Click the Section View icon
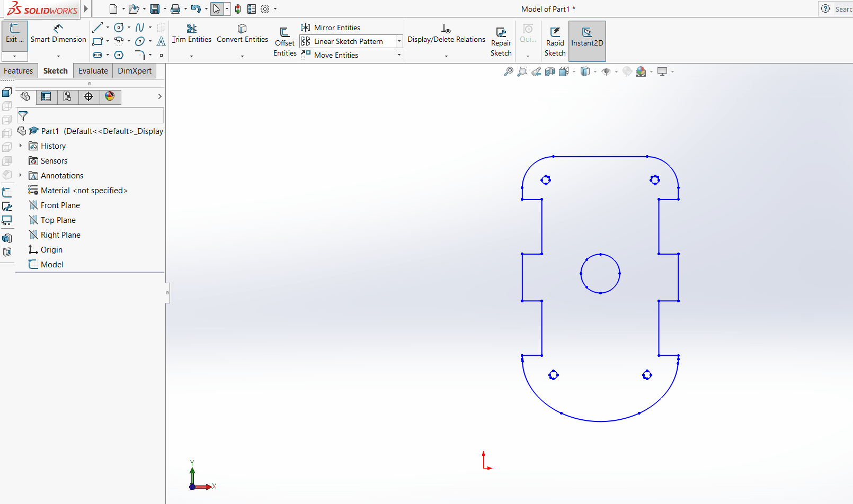Image resolution: width=853 pixels, height=504 pixels. click(550, 71)
